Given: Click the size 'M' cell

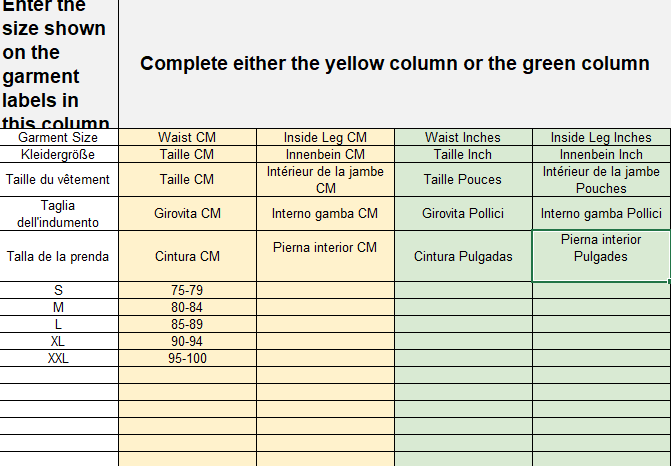Looking at the screenshot, I should (59, 307).
